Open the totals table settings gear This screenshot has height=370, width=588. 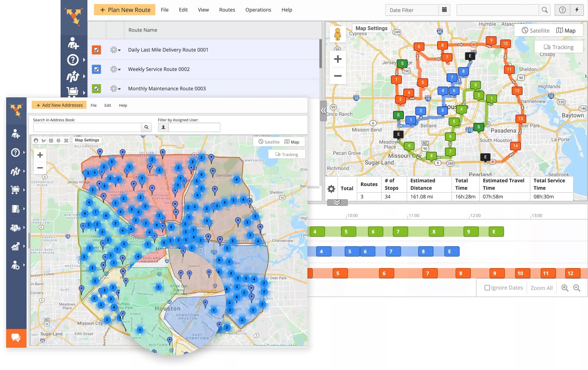pos(331,188)
